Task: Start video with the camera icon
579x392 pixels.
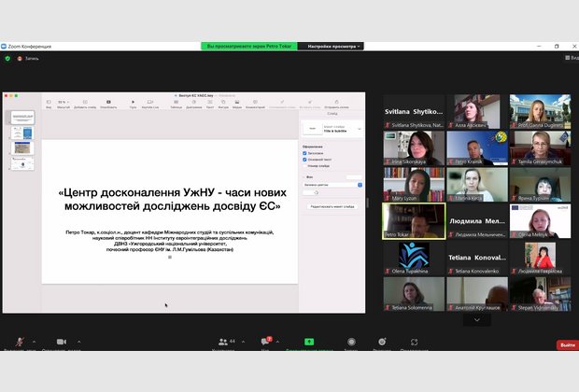Action: coord(61,343)
